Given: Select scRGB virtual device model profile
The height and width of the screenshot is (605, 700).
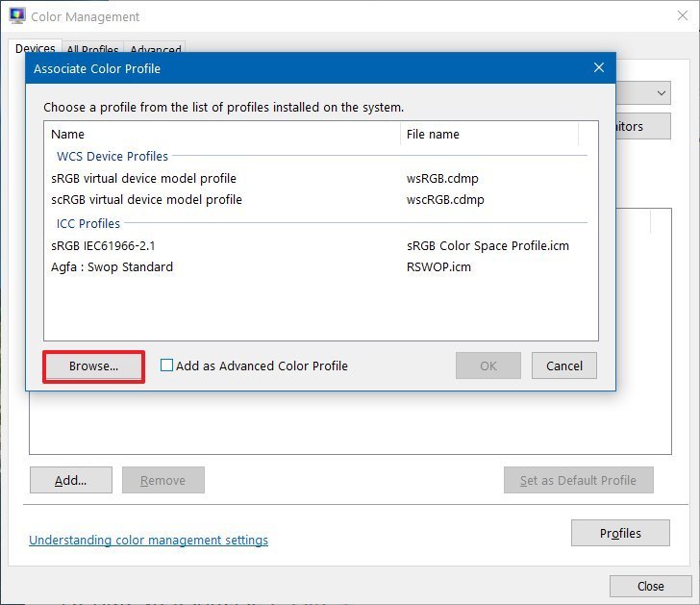Looking at the screenshot, I should (x=146, y=200).
